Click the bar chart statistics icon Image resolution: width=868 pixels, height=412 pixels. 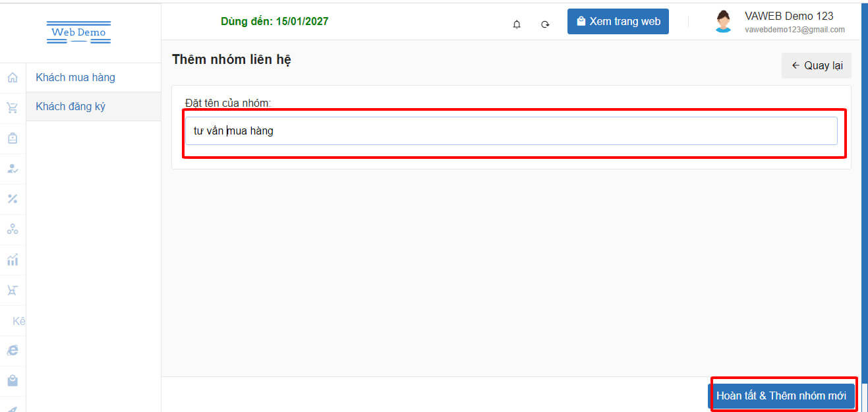(13, 260)
